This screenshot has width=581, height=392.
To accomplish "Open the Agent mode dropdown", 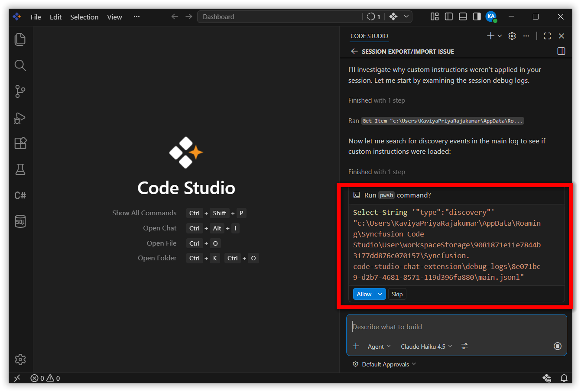I will pos(379,346).
